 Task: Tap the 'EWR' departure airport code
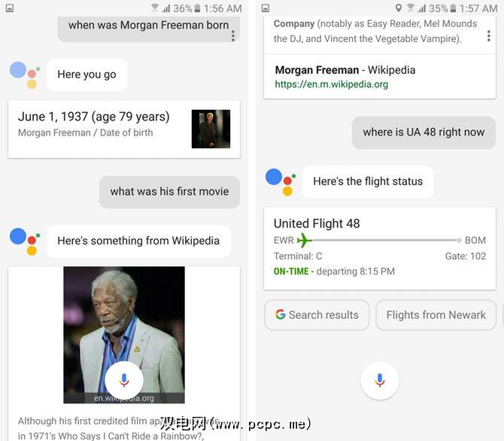[x=284, y=240]
